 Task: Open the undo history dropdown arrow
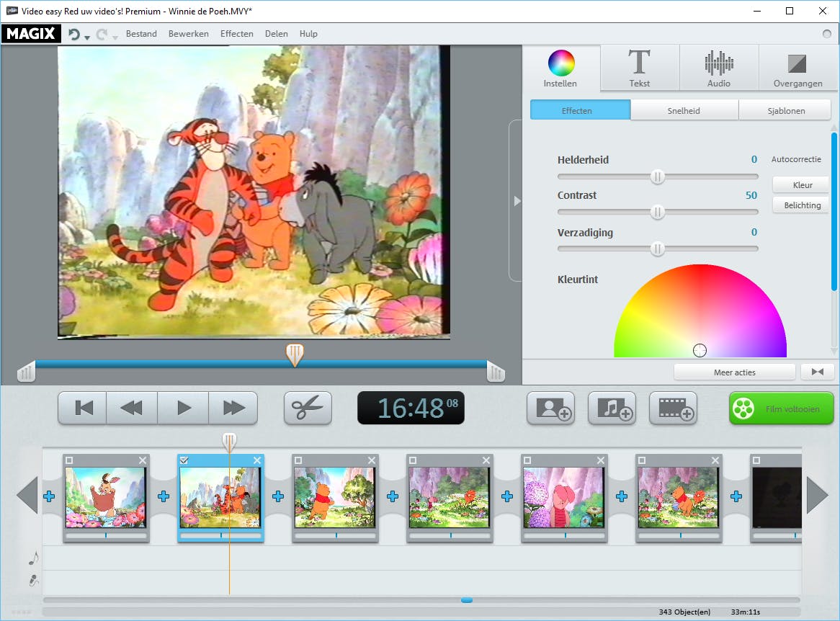click(86, 37)
